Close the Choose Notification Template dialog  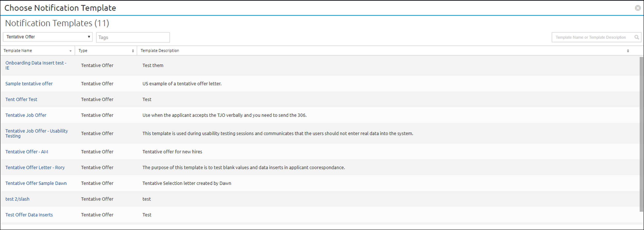point(638,8)
